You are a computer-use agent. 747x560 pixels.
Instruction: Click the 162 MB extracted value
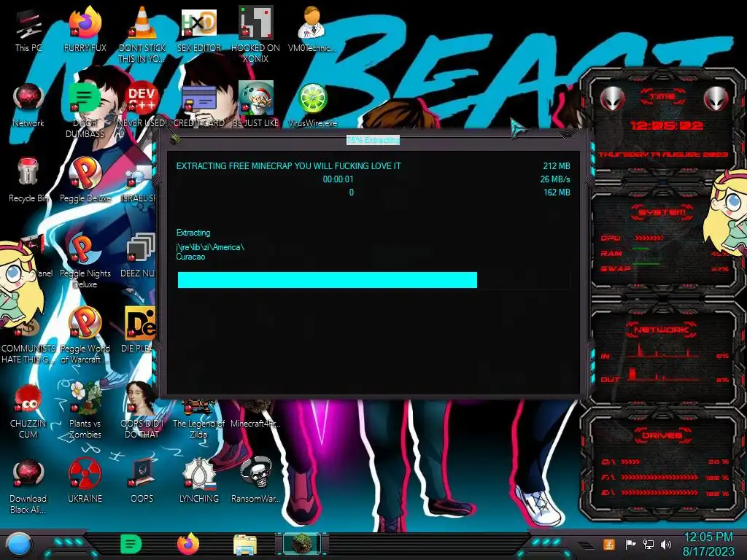557,192
